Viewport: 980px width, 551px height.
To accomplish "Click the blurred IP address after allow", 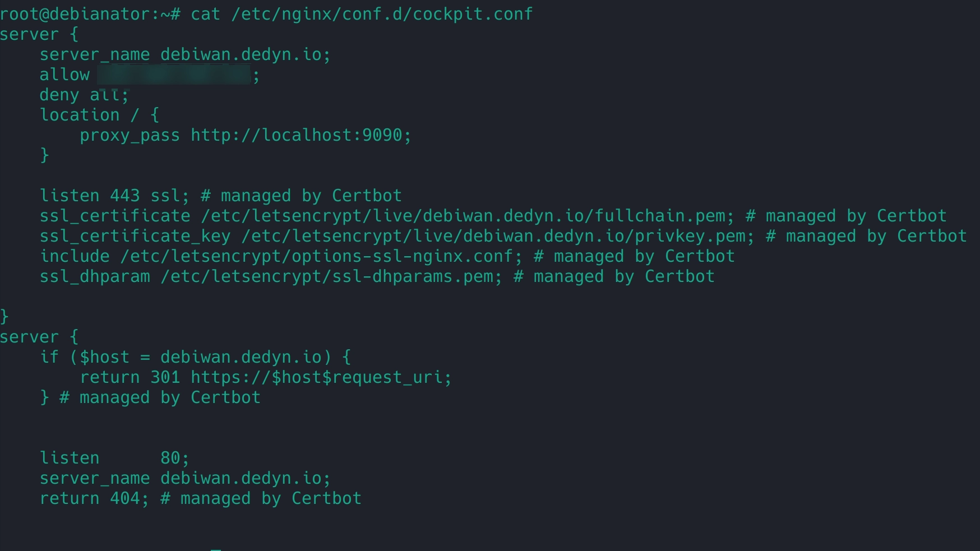I will 174,75.
